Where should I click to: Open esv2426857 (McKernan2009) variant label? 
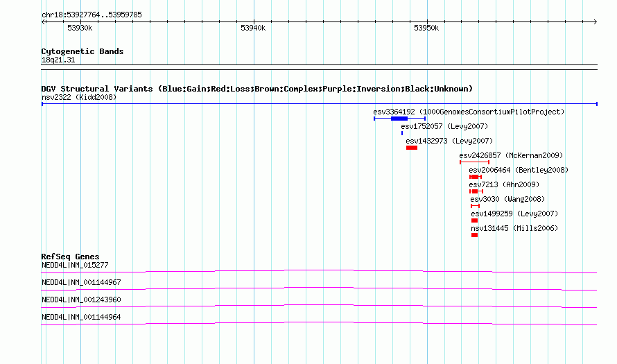pyautogui.click(x=511, y=155)
